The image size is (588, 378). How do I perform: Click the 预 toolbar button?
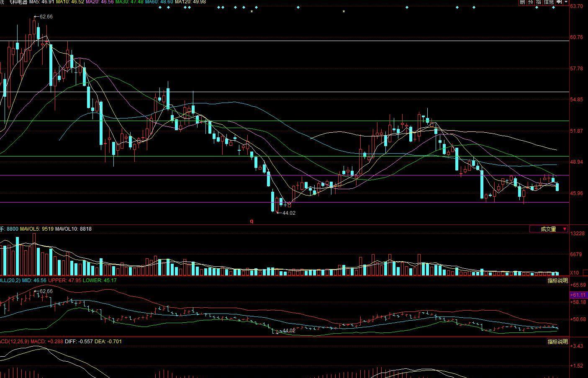coord(531,2)
